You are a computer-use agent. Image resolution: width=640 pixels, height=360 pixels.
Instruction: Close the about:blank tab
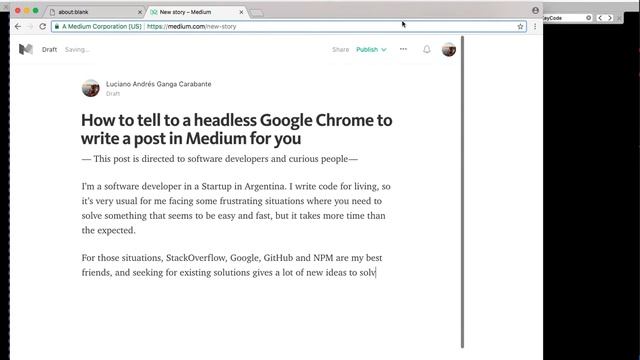[x=140, y=12]
